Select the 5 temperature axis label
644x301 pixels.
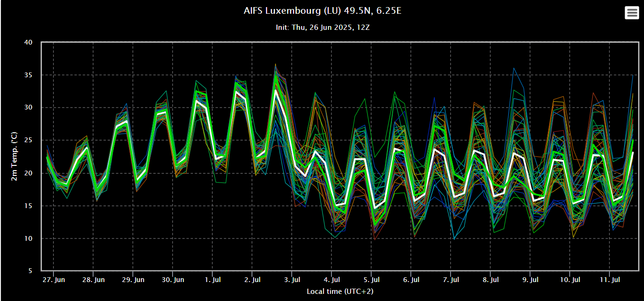click(30, 271)
